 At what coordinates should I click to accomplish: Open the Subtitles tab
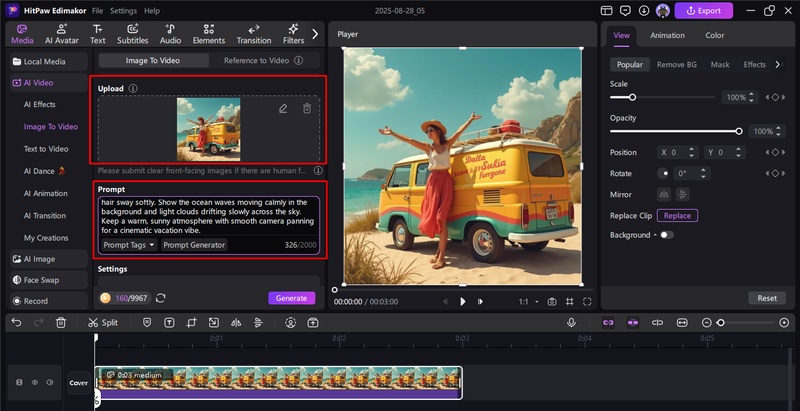[x=133, y=34]
